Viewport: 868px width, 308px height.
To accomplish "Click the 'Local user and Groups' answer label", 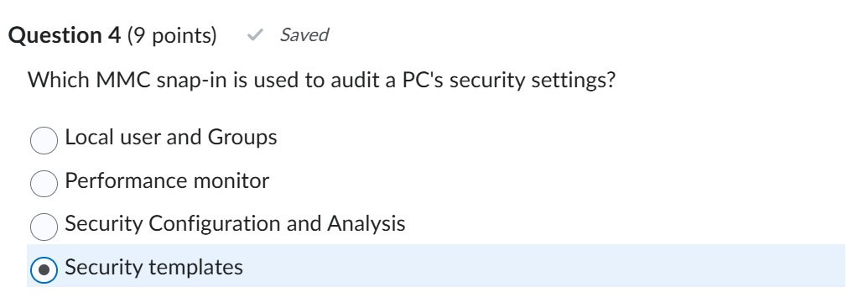I will tap(171, 137).
